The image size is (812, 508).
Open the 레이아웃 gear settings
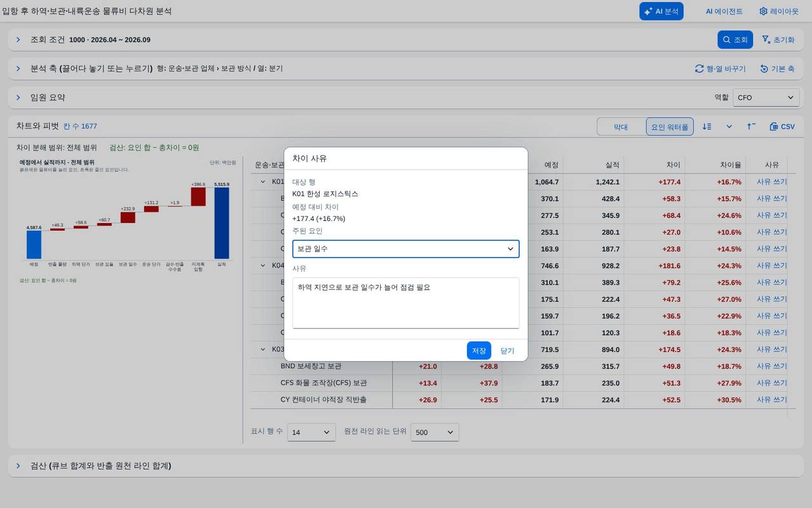779,11
